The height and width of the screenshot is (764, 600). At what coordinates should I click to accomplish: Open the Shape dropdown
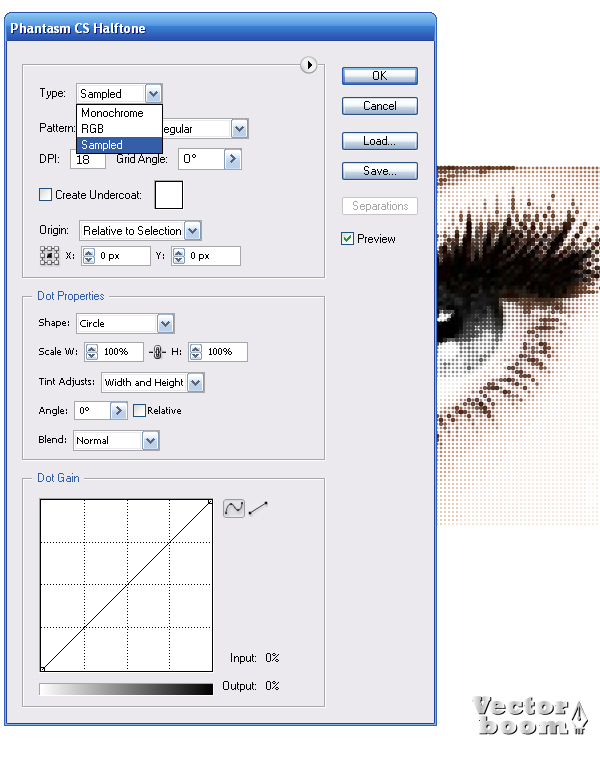165,324
